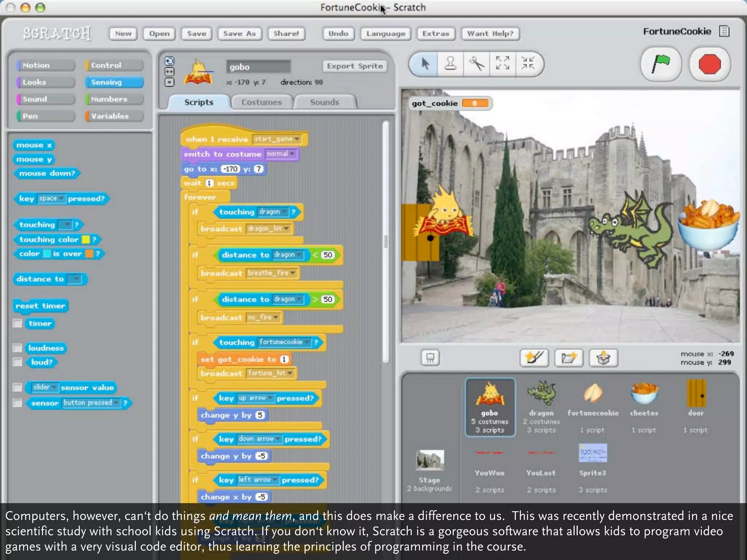Click the choose sprite from file icon
Viewport: 747px width, 560px height.
click(x=569, y=358)
